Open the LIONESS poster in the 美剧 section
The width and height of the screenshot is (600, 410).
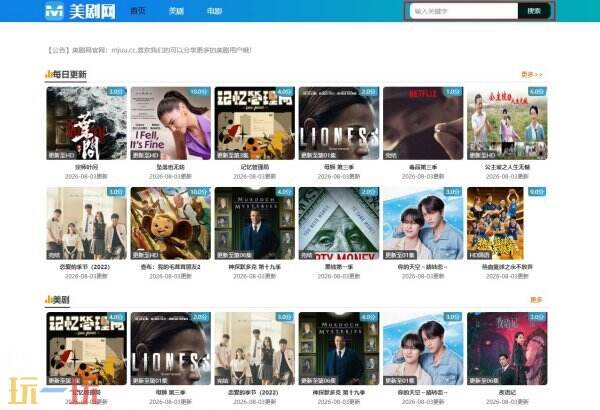[171, 348]
